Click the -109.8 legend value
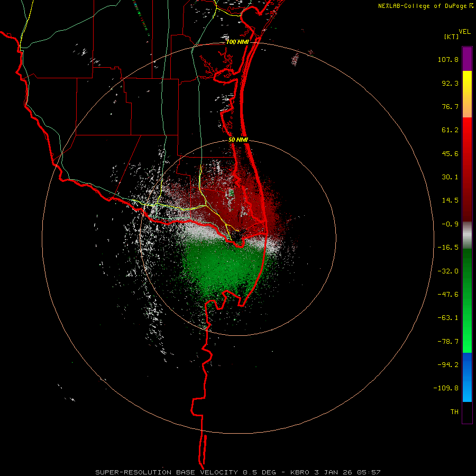This screenshot has height=476, width=476. coord(446,388)
